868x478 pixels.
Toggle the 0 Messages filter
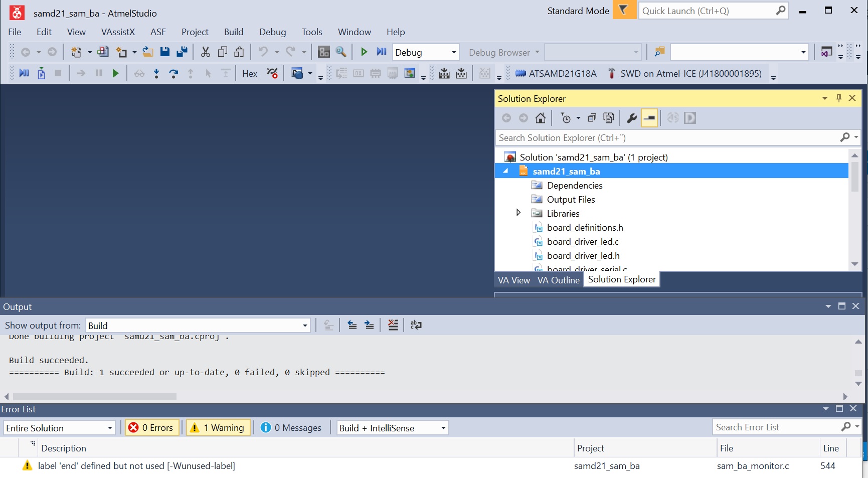[291, 427]
